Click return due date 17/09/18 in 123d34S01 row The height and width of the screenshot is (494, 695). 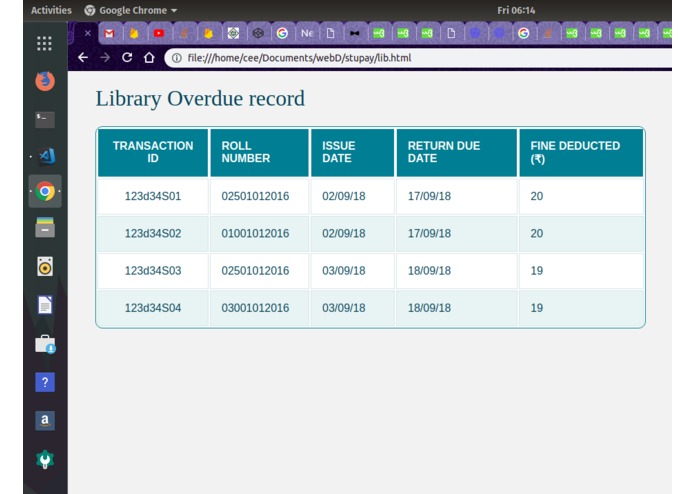click(x=429, y=196)
